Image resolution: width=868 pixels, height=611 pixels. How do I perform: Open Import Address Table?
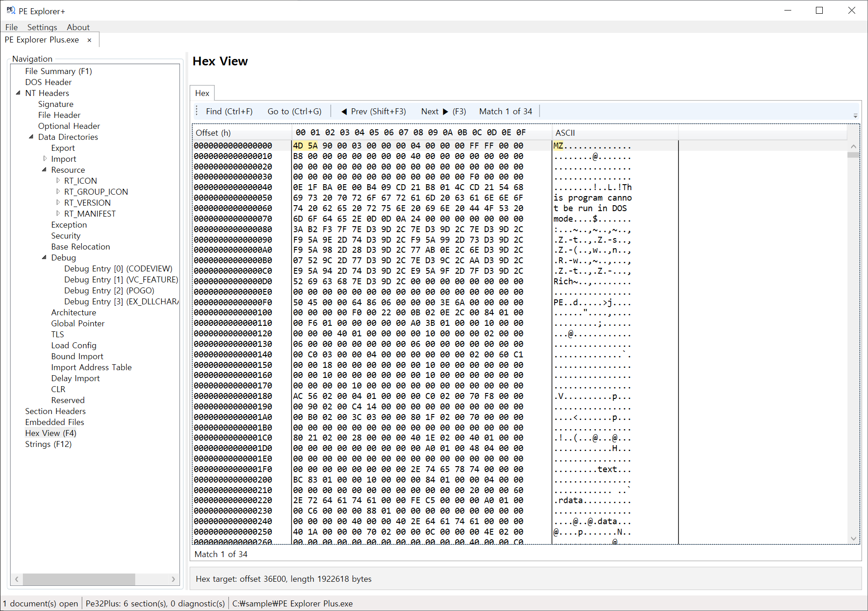point(91,367)
